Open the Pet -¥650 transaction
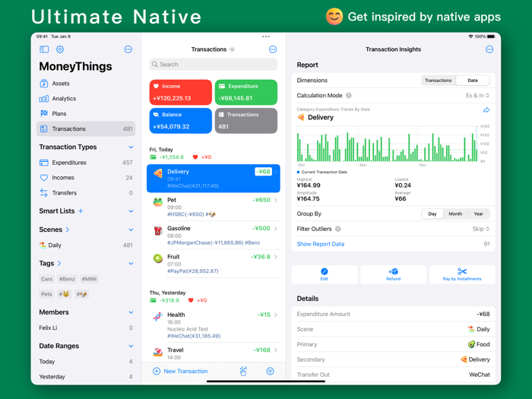This screenshot has width=532, height=399. coord(214,207)
